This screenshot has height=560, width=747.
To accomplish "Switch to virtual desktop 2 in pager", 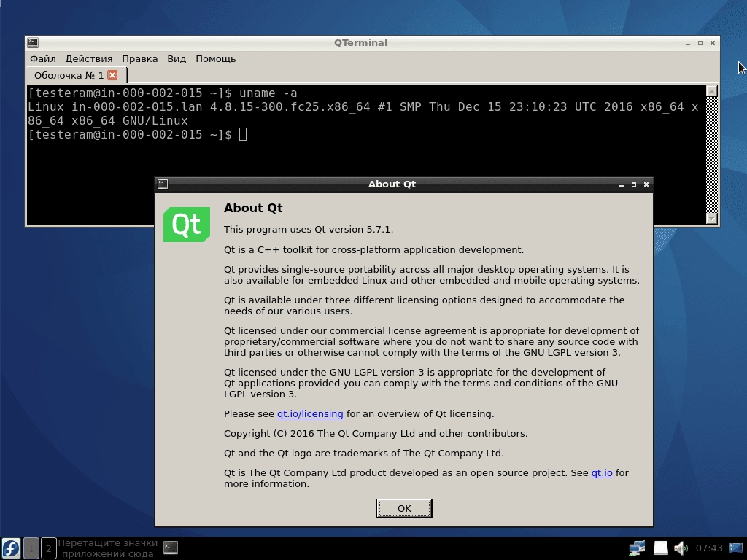I will [48, 548].
